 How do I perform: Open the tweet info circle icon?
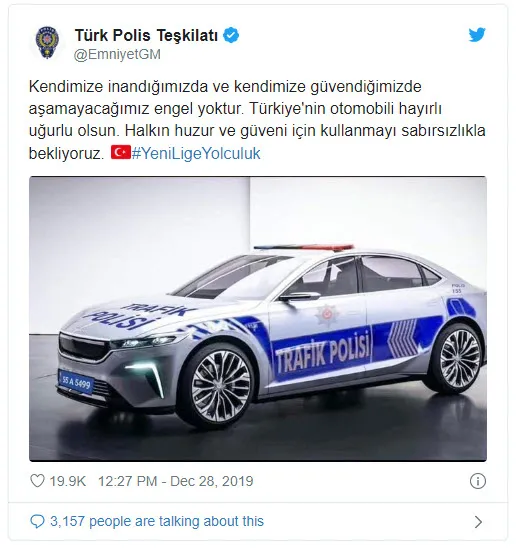coord(478,481)
